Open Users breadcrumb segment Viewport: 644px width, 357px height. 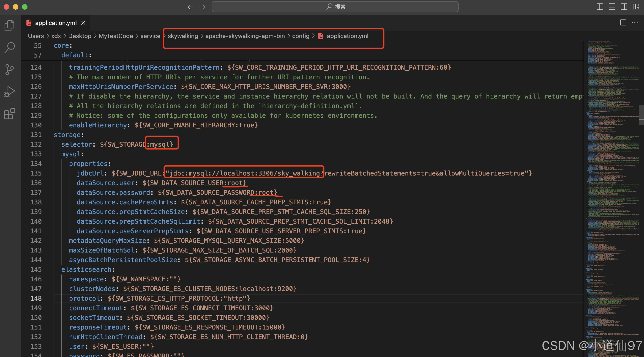[x=36, y=36]
